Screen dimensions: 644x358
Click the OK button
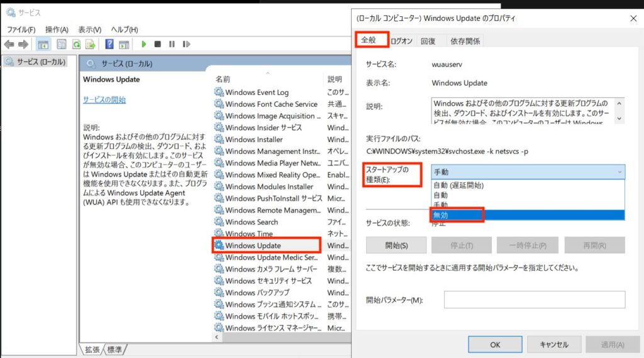pos(495,344)
